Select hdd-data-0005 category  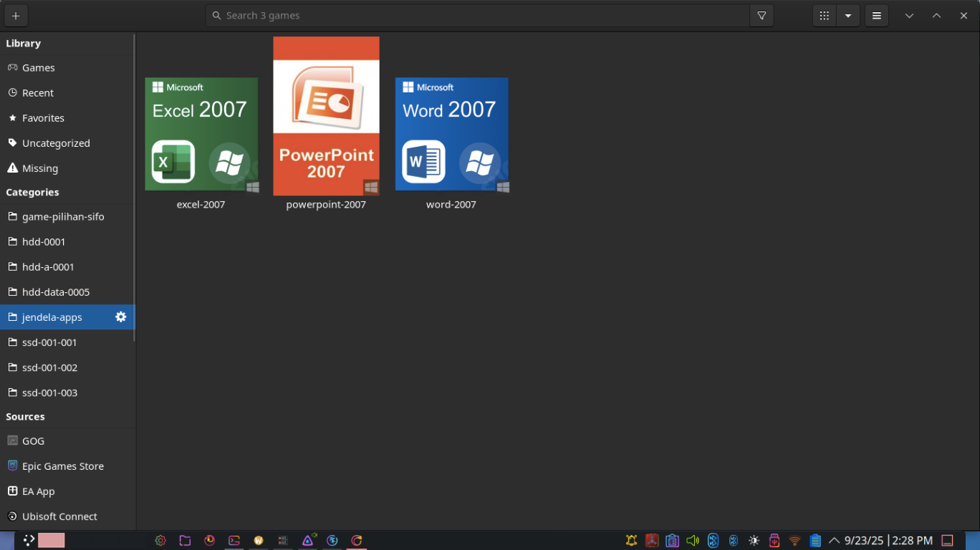click(x=67, y=291)
